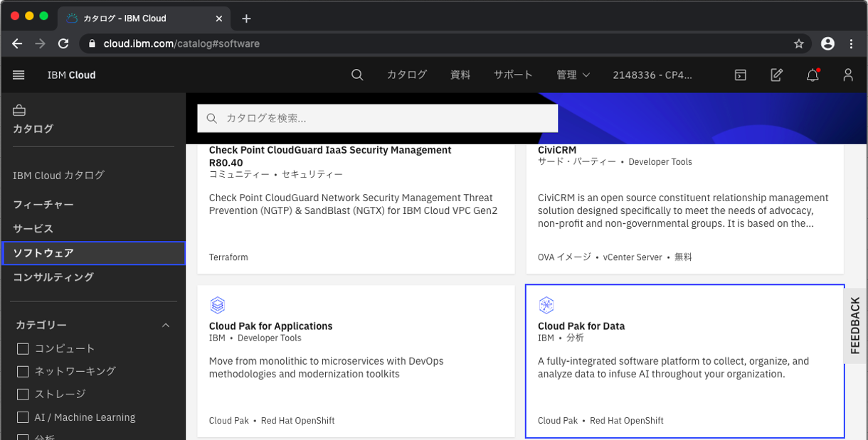Screen dimensions: 868x440
Task: Open the notifications bell
Action: tap(813, 75)
